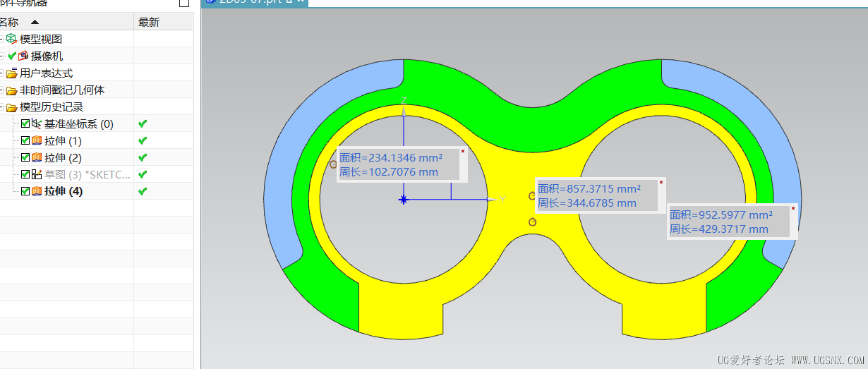This screenshot has width=868, height=369.
Task: Sort by the 名称 column header
Action: (x=66, y=22)
